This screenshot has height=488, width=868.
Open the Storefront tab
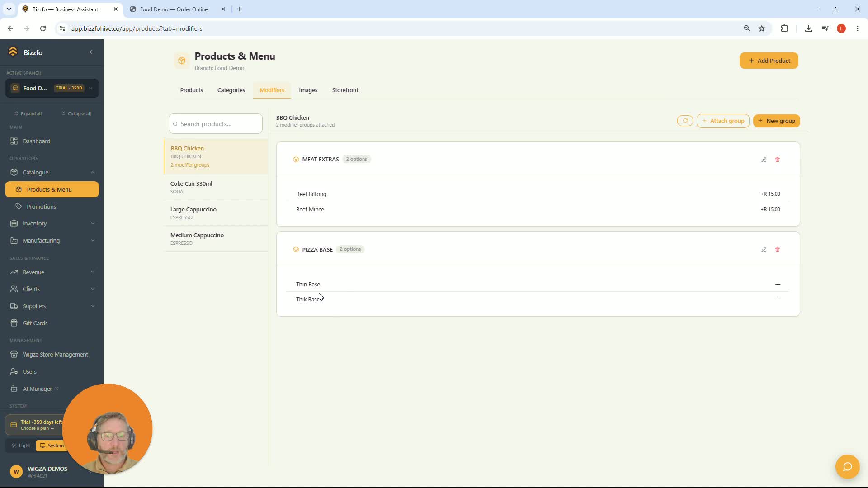coord(345,90)
